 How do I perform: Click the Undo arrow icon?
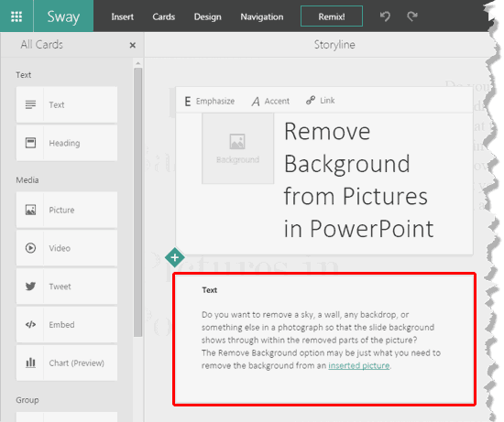(x=385, y=16)
